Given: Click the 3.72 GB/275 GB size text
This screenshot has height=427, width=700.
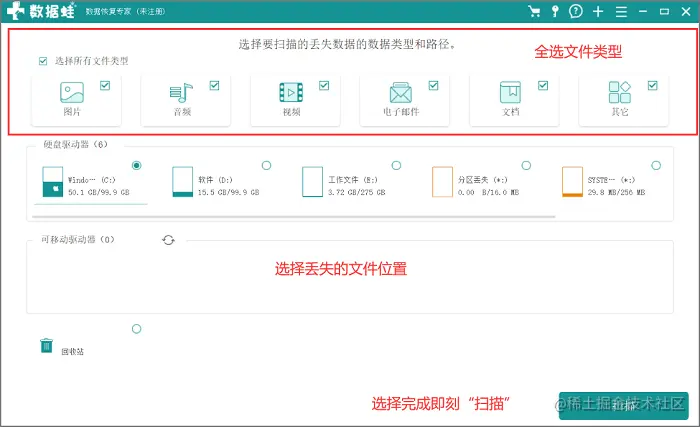Looking at the screenshot, I should point(357,192).
